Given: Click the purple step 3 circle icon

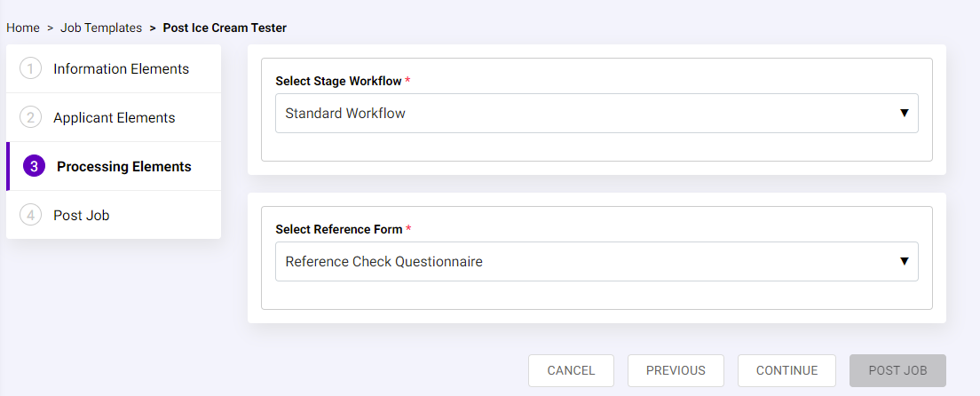Looking at the screenshot, I should point(34,166).
